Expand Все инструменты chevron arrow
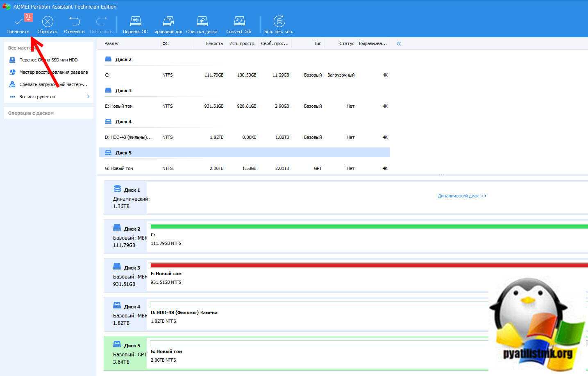588x376 pixels. tap(88, 97)
